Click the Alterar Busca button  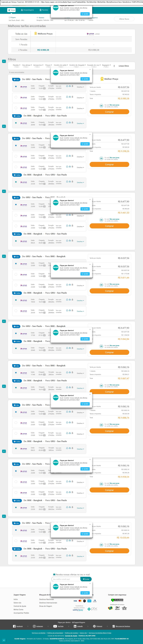(x=124, y=19)
